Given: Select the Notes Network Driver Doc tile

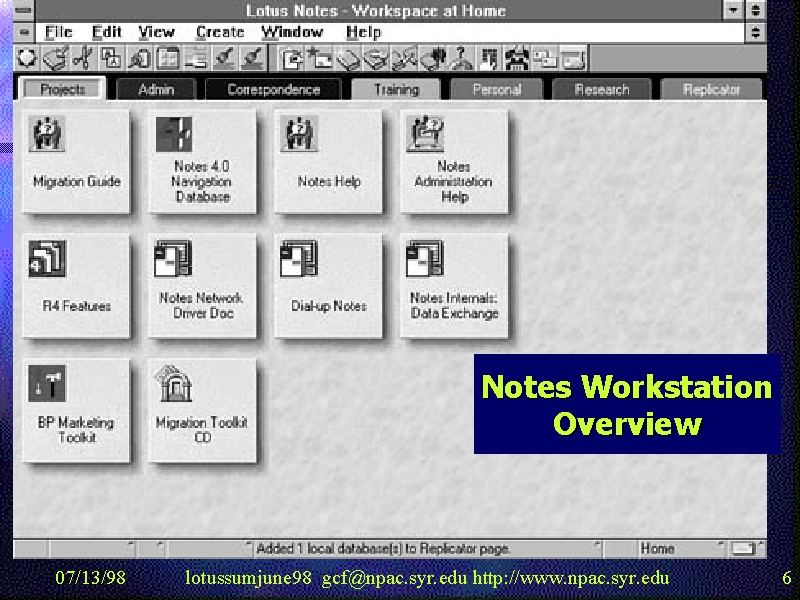Looking at the screenshot, I should [x=202, y=286].
